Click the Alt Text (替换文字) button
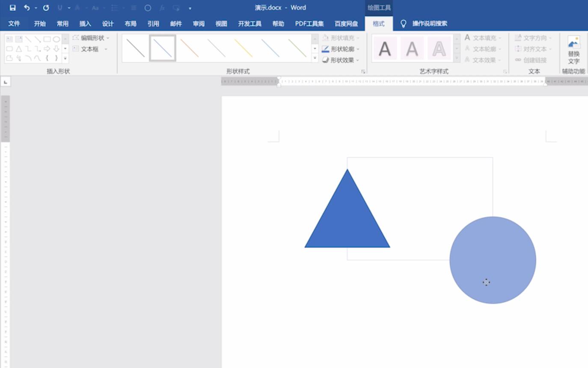This screenshot has height=368, width=588. (x=574, y=50)
